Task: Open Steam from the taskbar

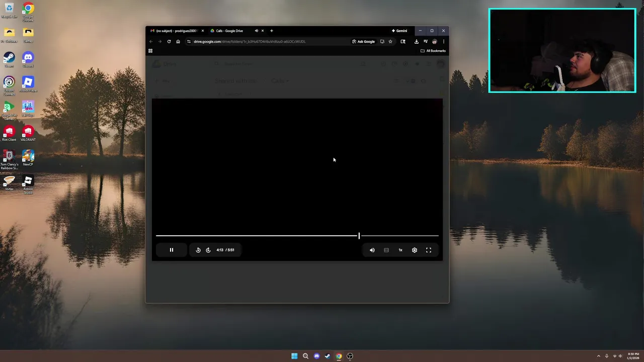Action: point(328,356)
